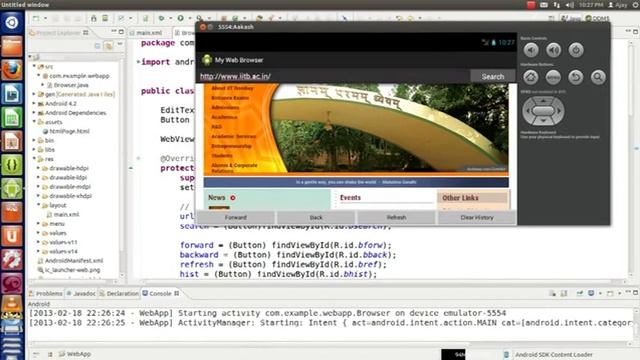Select main.xml in layout folder
Image resolution: width=640 pixels, height=360 pixels.
66,214
